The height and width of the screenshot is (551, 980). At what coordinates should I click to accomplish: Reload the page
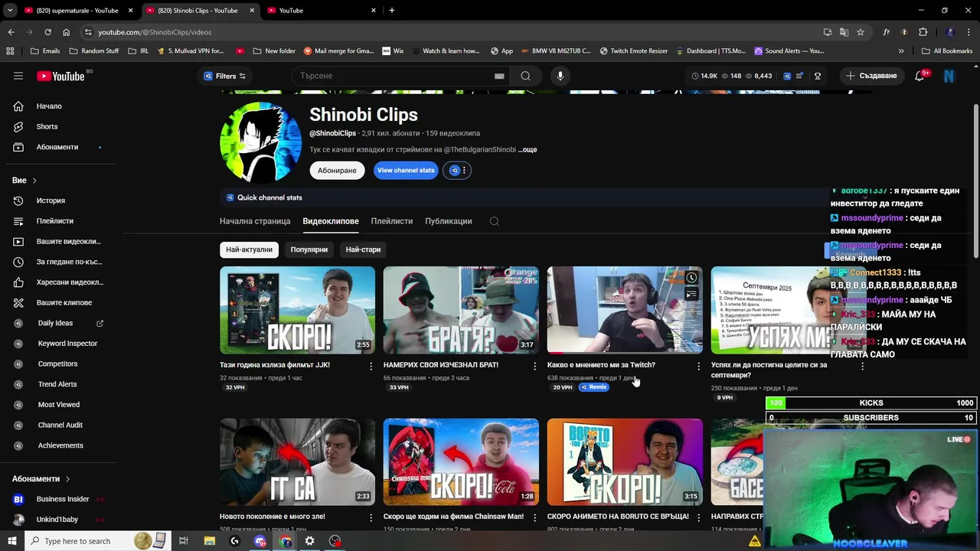[47, 32]
